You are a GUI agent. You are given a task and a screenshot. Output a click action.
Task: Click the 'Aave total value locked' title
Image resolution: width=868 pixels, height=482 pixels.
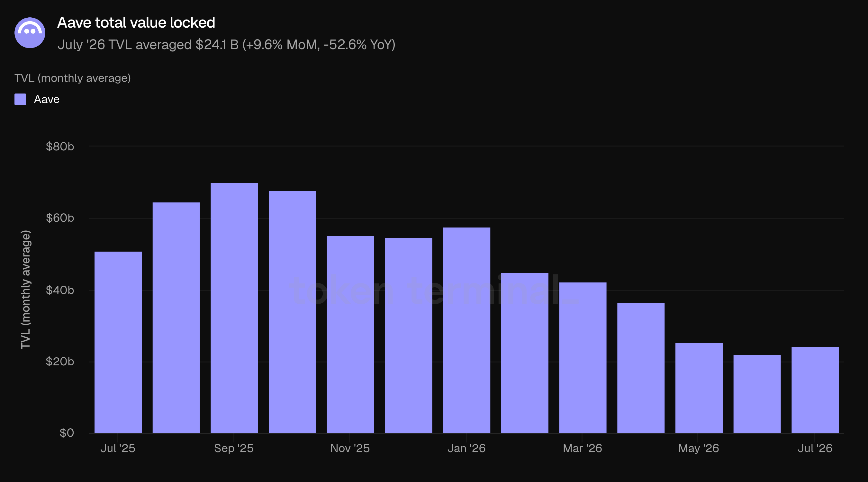coord(136,22)
